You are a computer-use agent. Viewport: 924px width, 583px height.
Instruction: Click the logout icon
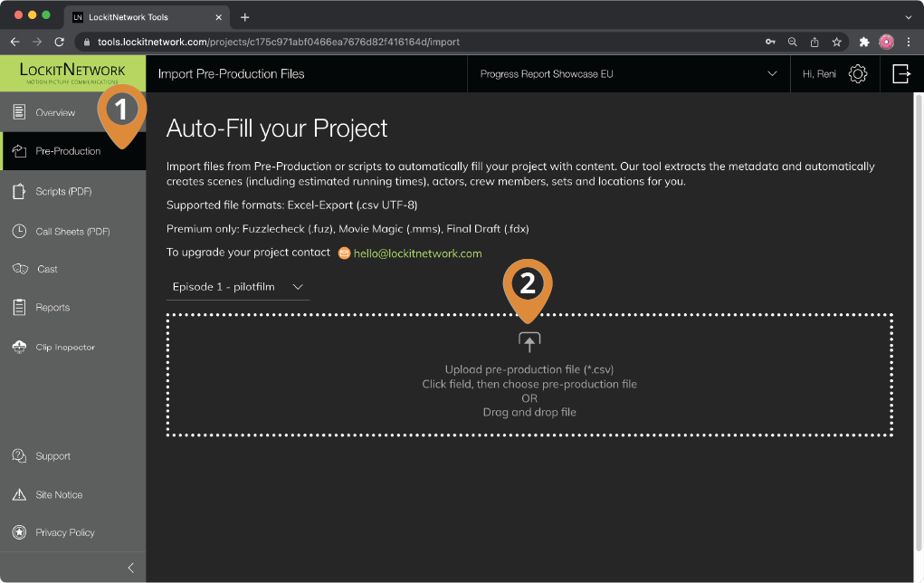901,73
